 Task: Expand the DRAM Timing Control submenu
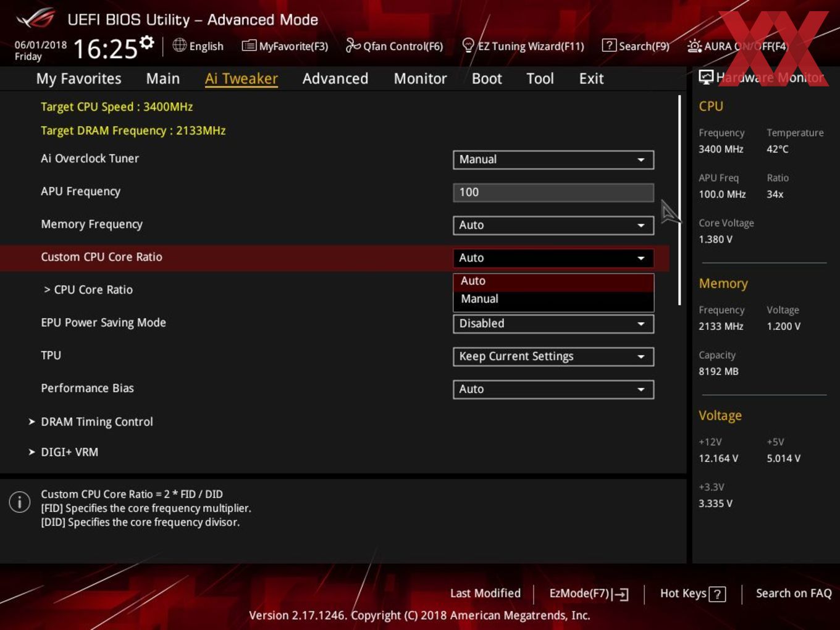click(91, 422)
